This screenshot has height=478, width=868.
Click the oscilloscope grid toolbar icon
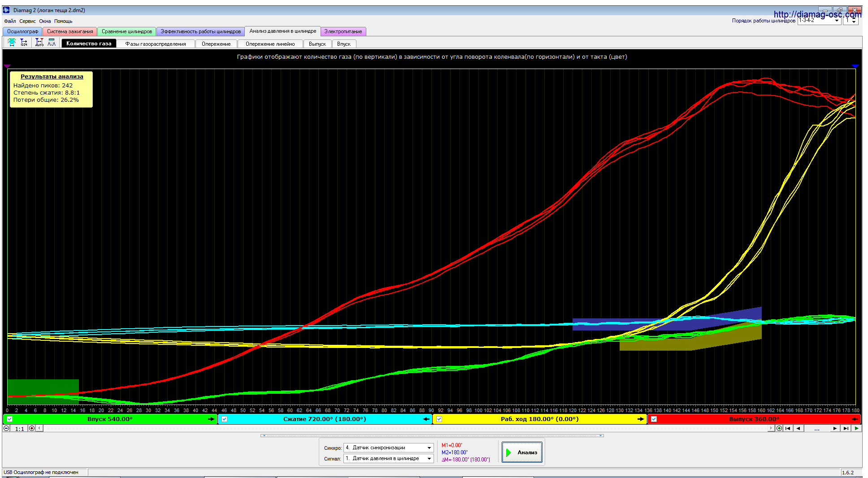coord(12,43)
